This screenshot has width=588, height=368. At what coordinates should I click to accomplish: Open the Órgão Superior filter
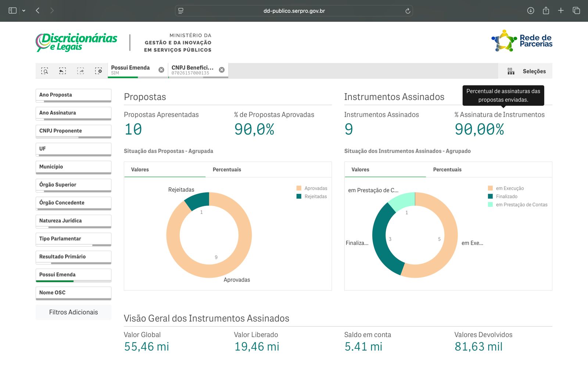(73, 185)
